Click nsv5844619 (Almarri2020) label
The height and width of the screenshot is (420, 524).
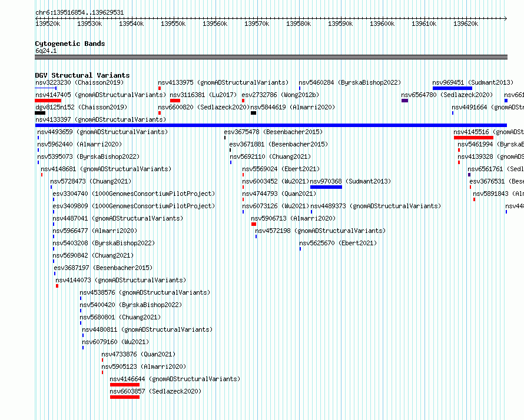[293, 107]
